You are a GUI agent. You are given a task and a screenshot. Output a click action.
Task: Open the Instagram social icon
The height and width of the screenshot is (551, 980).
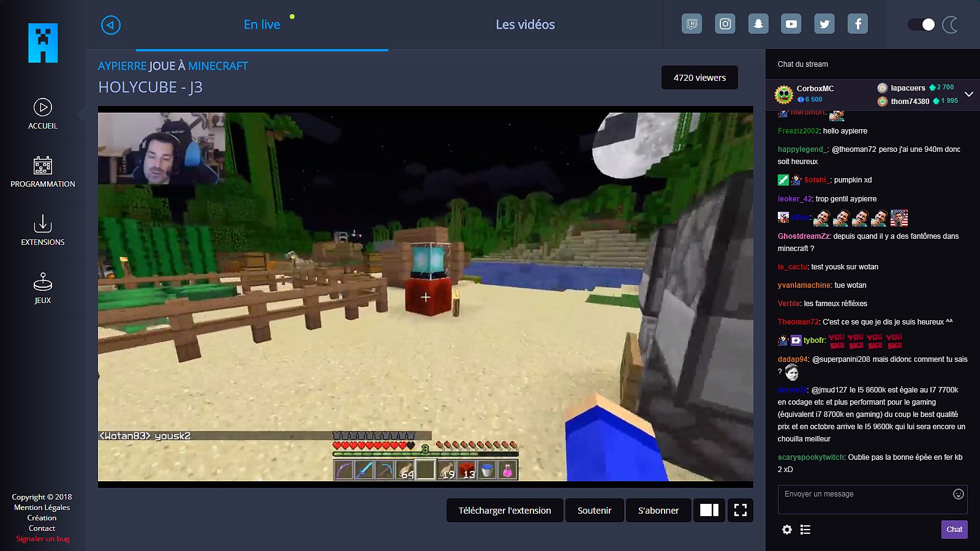pyautogui.click(x=725, y=24)
